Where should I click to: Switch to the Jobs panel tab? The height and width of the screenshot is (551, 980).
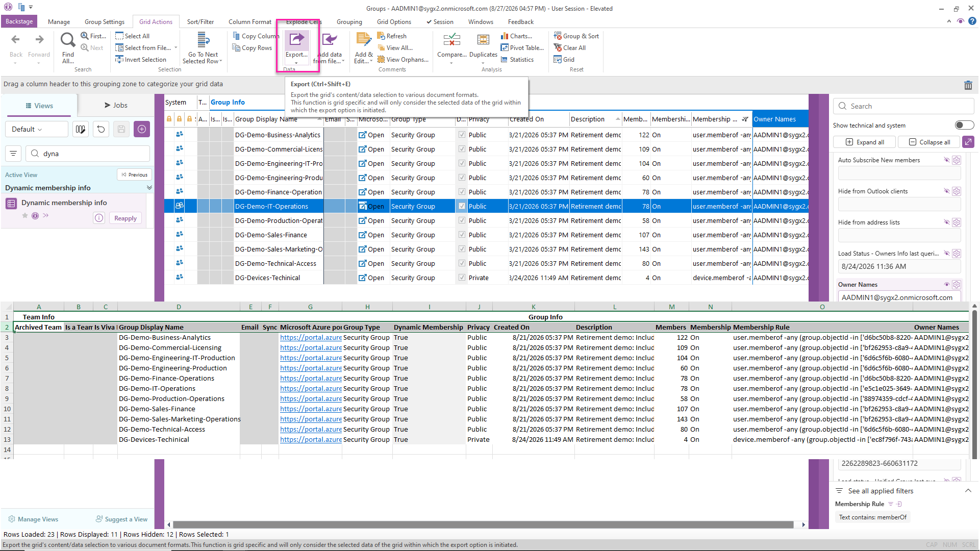click(116, 105)
